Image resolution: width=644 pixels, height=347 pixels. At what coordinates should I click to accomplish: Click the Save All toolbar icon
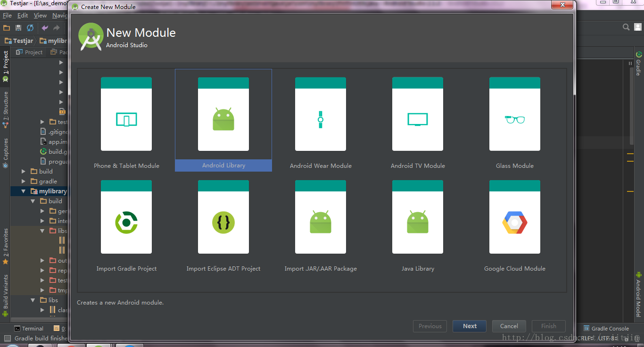(x=18, y=28)
